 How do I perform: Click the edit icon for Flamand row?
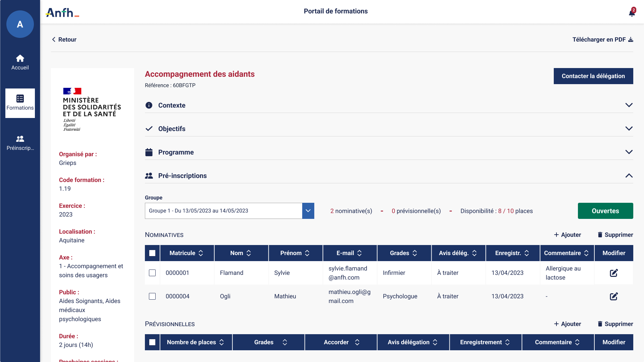pyautogui.click(x=613, y=273)
